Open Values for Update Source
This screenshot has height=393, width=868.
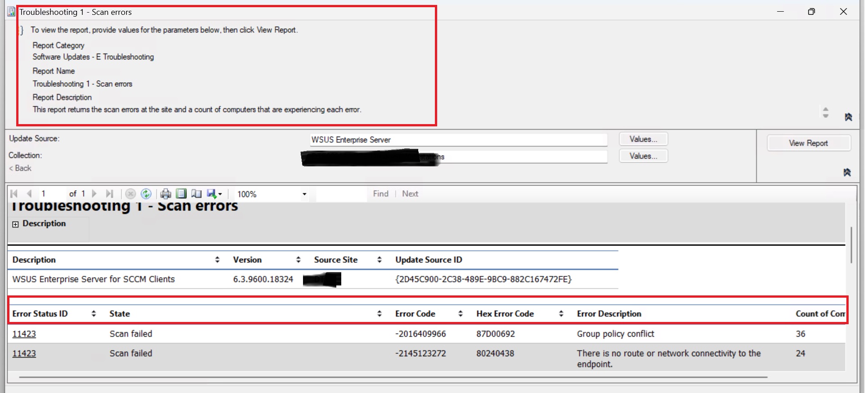pyautogui.click(x=643, y=139)
